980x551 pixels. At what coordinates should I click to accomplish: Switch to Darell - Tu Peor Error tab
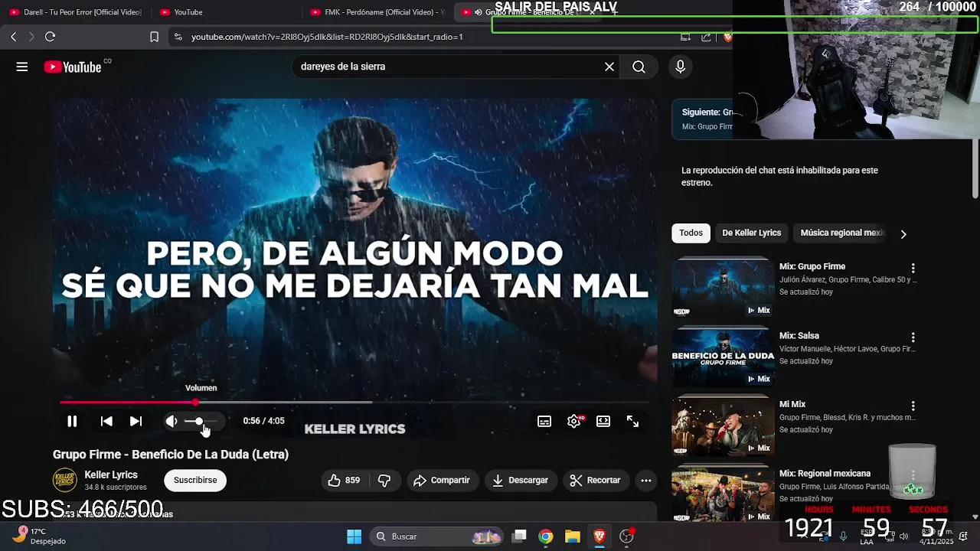click(x=75, y=12)
